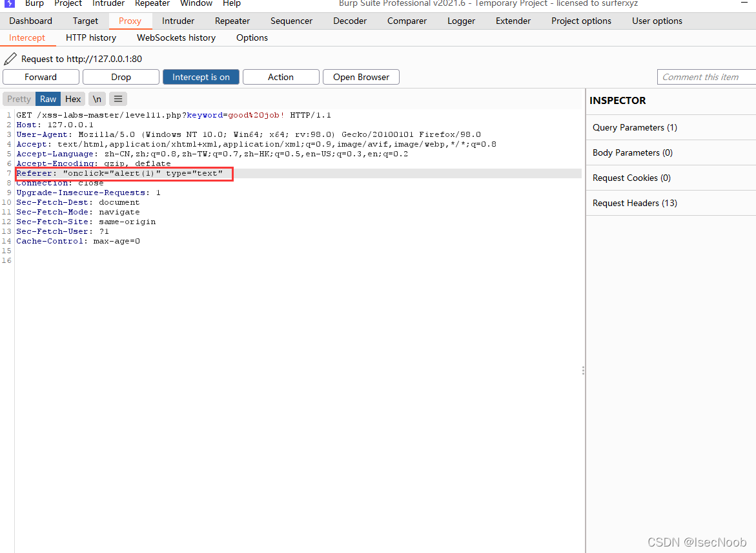Open the Comparer tab
Viewport: 756px width, 553px height.
click(407, 21)
